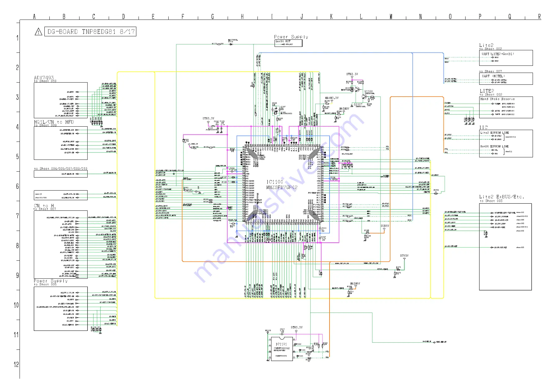Click the IC1100 chip label
The width and height of the screenshot is (555, 392).
275,182
